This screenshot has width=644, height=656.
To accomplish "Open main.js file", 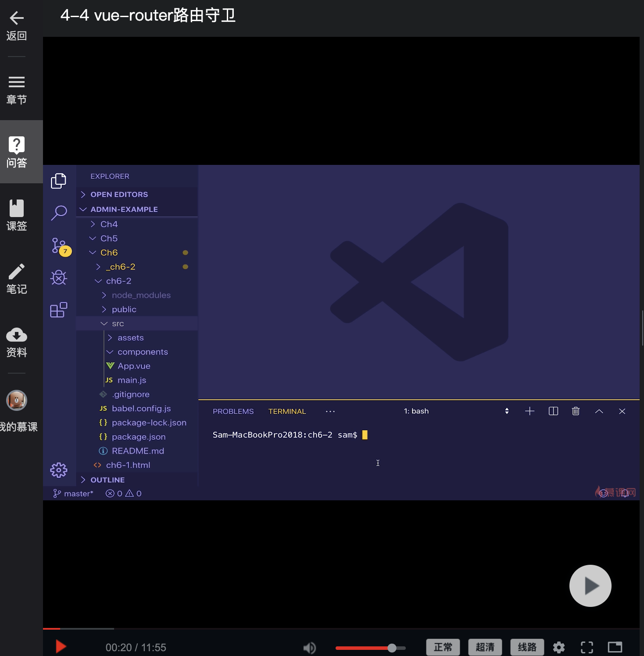I will pyautogui.click(x=137, y=380).
